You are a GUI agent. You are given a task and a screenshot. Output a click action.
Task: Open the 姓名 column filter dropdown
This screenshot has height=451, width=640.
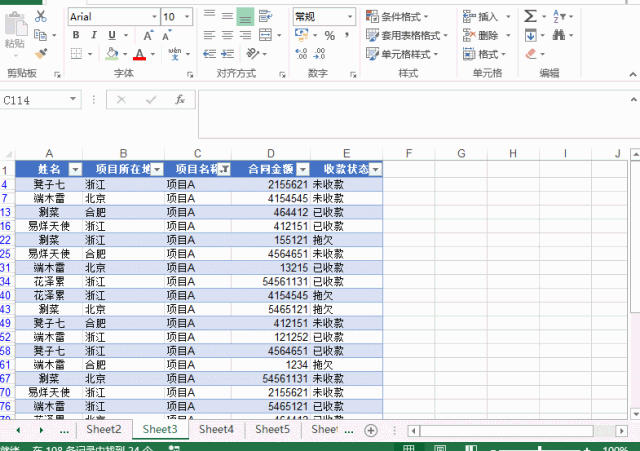click(75, 169)
